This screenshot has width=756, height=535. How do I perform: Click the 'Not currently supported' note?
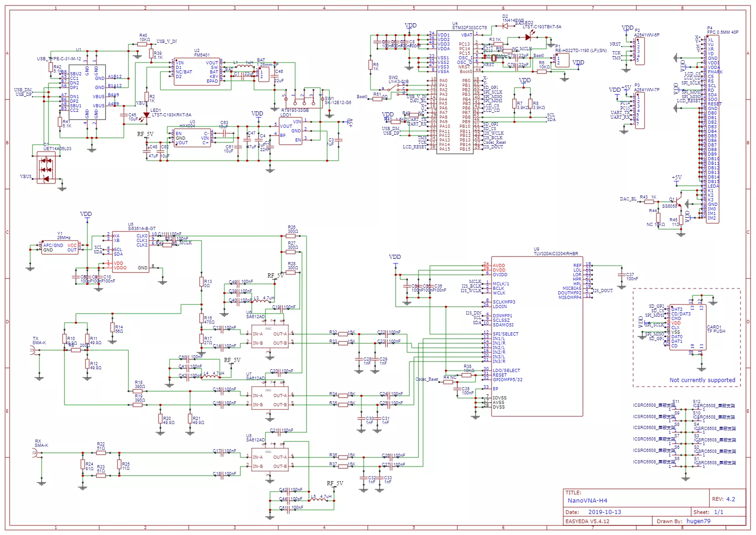(x=702, y=380)
